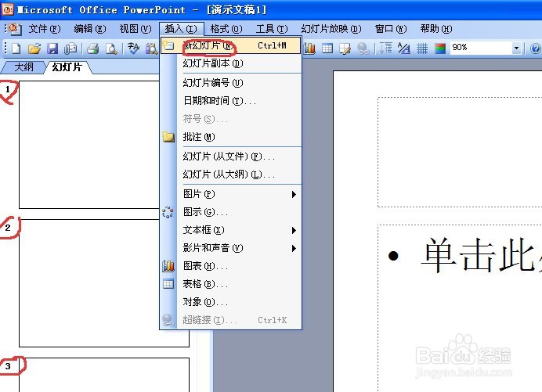
Task: Switch to the 幻灯片 tab
Action: point(67,67)
